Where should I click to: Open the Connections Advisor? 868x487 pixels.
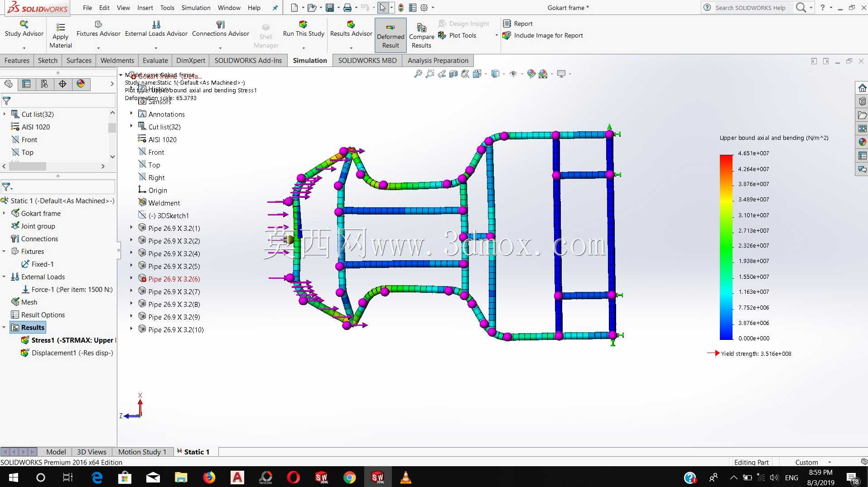[221, 29]
